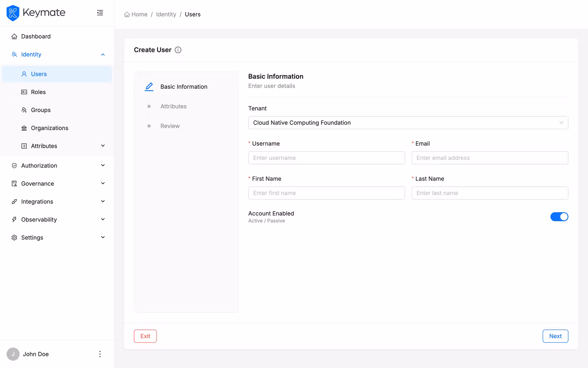The height and width of the screenshot is (368, 588).
Task: Open the Tenant dropdown
Action: [408, 123]
